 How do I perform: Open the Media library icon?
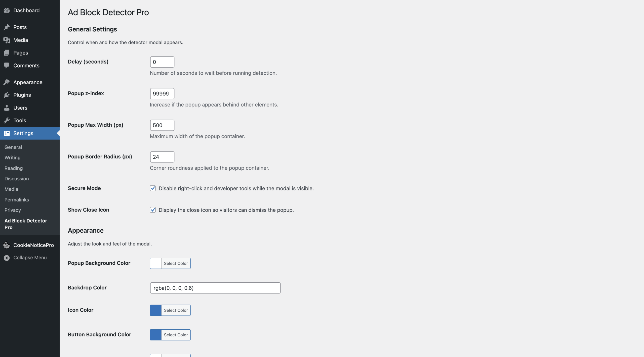coord(7,40)
